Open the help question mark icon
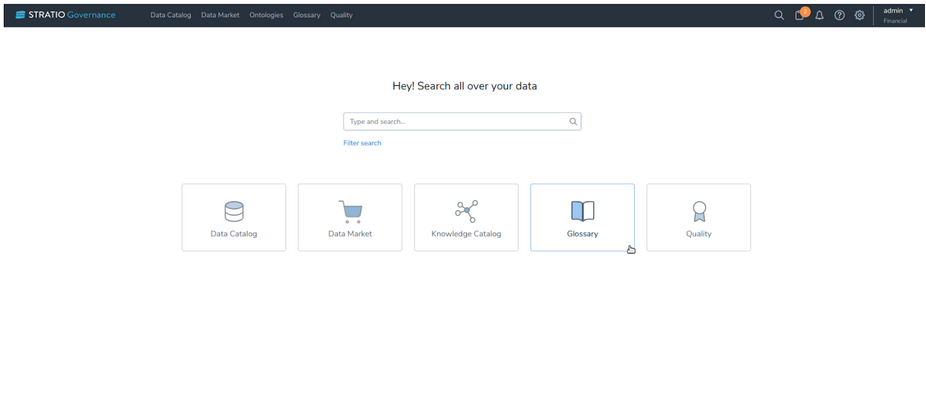926x416 pixels. tap(840, 15)
